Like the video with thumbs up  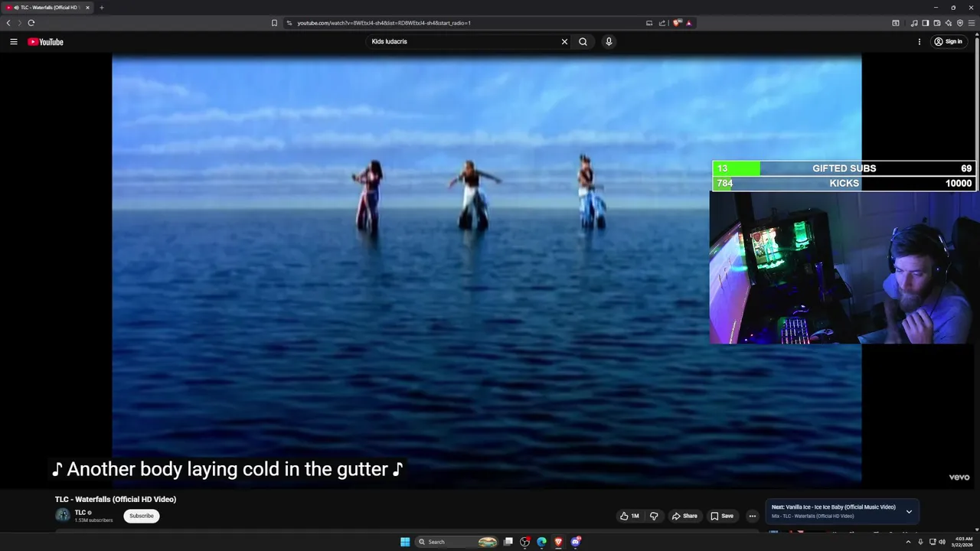pos(629,516)
